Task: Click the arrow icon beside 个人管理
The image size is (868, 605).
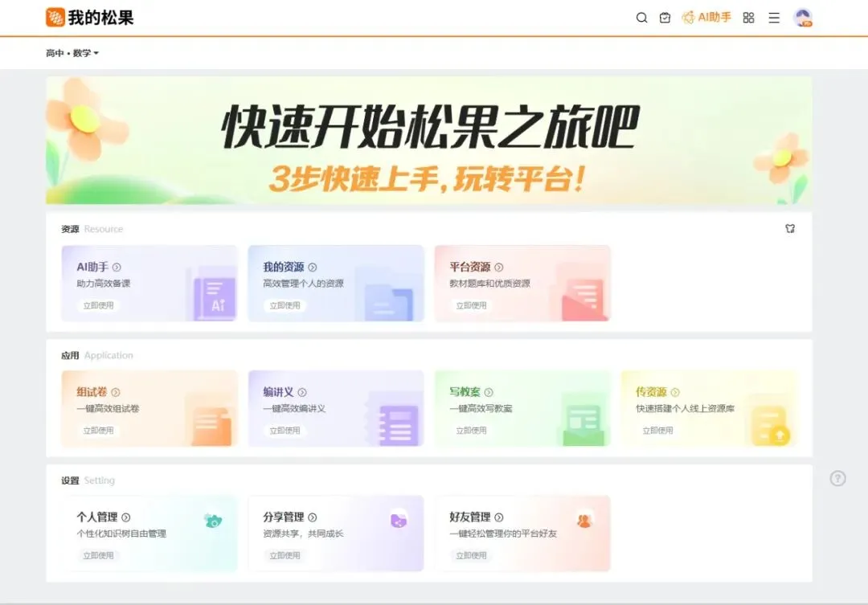Action: click(x=125, y=517)
